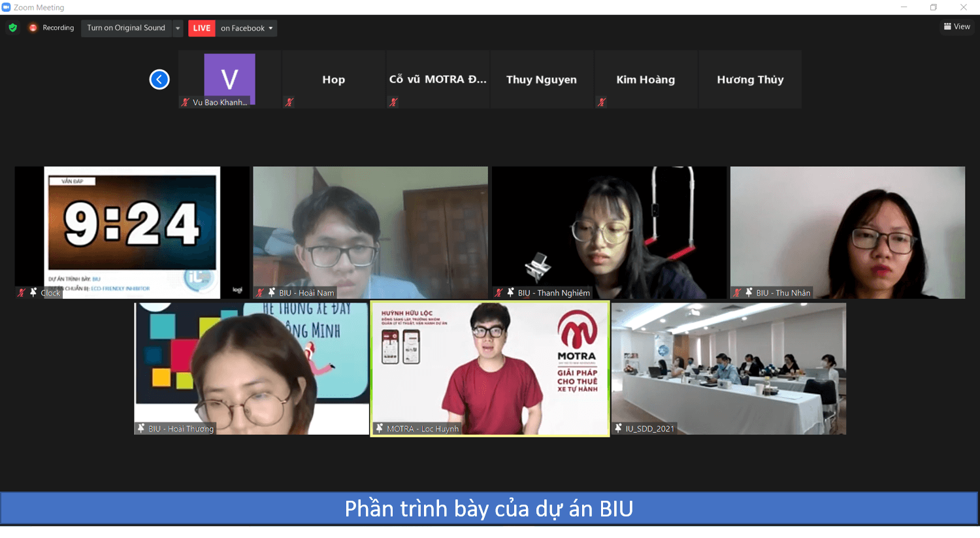Select the Thuy Nguyen participant tile
The height and width of the screenshot is (538, 980).
(x=541, y=80)
